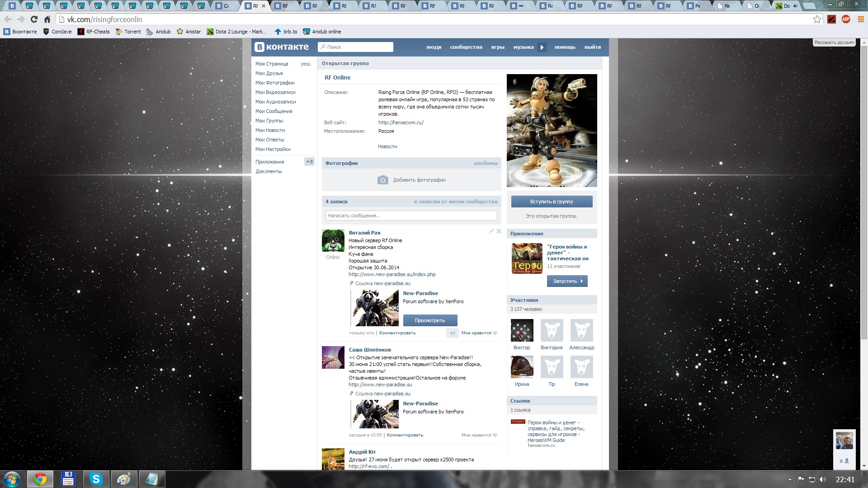Viewport: 868px width, 488px height.
Task: Click the +3 badge next to Приложения
Action: 309,161
